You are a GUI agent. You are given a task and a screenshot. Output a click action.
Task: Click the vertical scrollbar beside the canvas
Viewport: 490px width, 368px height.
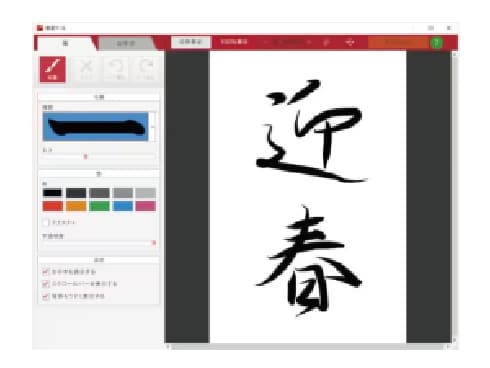(x=454, y=197)
